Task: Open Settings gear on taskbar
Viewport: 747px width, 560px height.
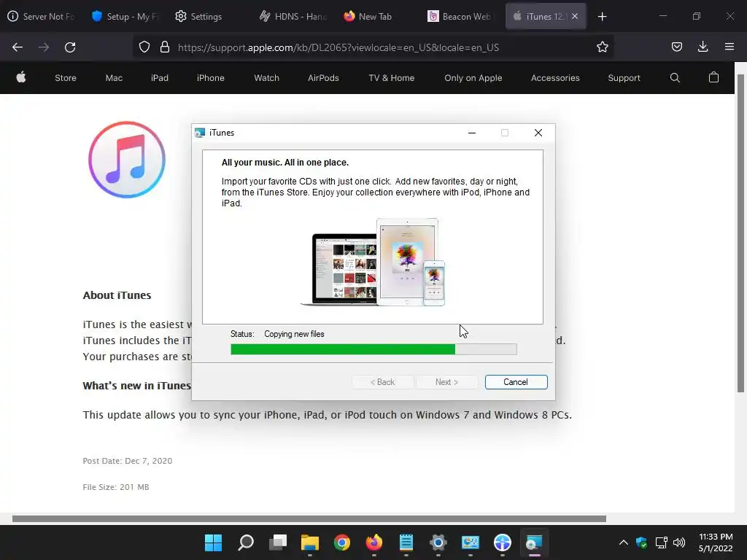Action: pyautogui.click(x=438, y=542)
